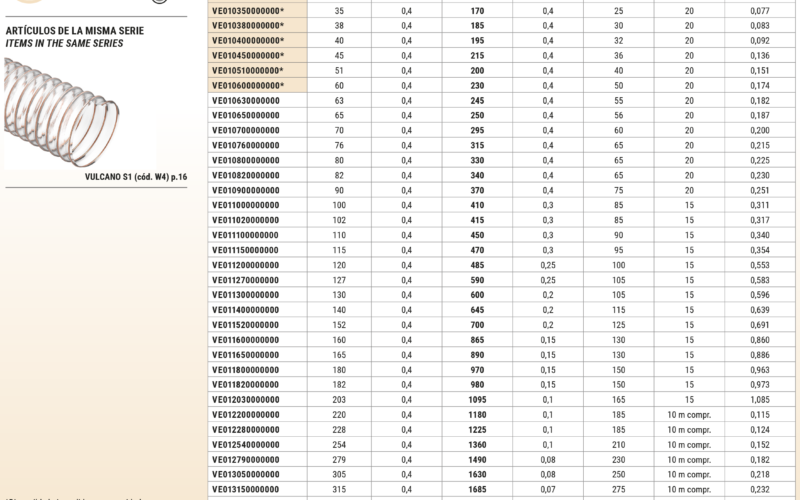Screen dimensions: 800x500
Task: Select highlighted product code VE01045000000*
Action: (x=247, y=55)
